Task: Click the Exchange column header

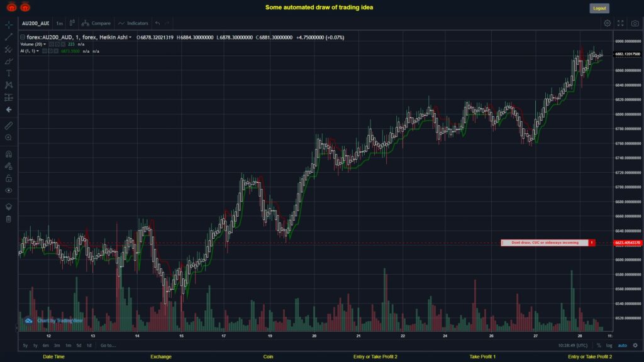Action: [x=160, y=357]
